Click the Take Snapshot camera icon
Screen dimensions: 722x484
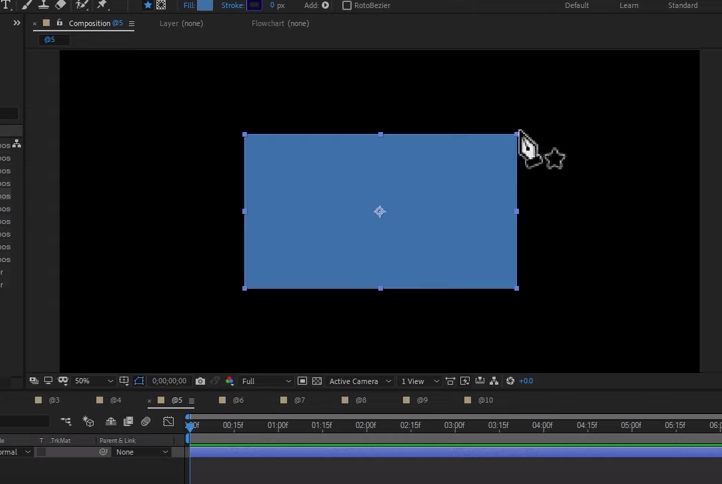[x=200, y=381]
